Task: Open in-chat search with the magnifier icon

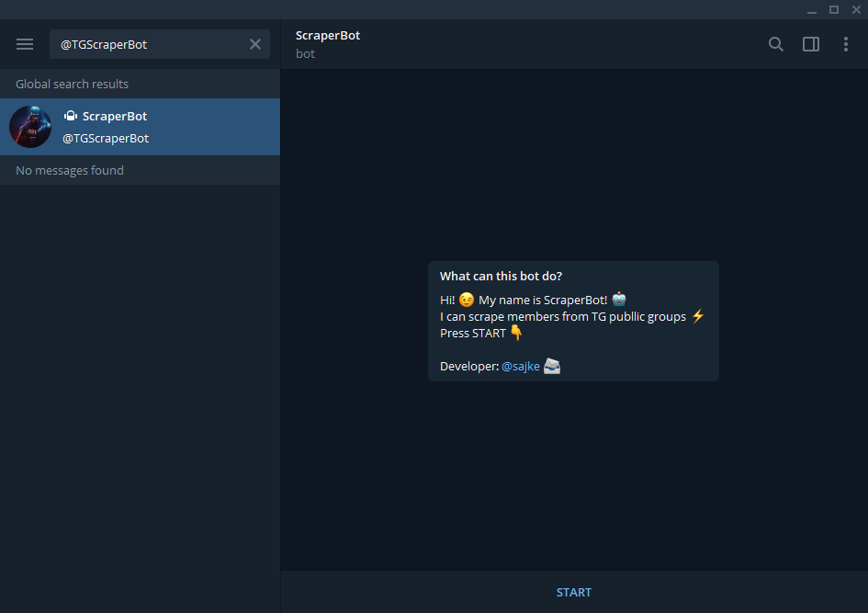Action: [775, 43]
